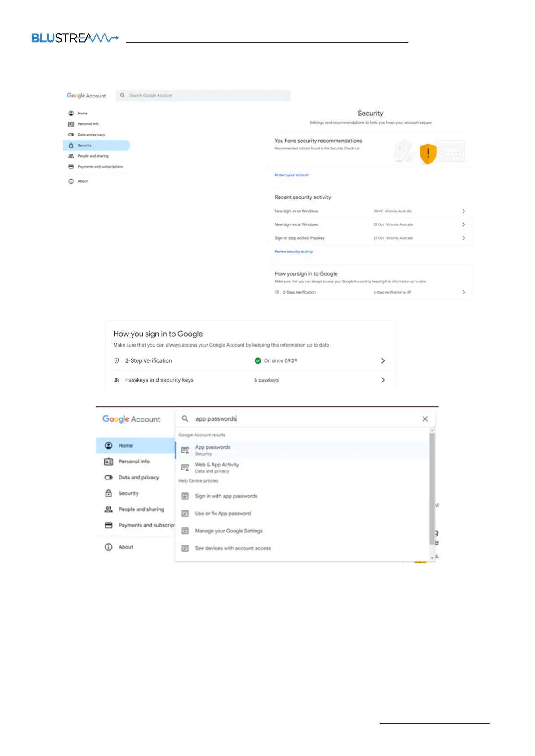Image resolution: width=535 pixels, height=756 pixels.
Task: Click the Security lock icon in lower sidebar
Action: tap(108, 493)
